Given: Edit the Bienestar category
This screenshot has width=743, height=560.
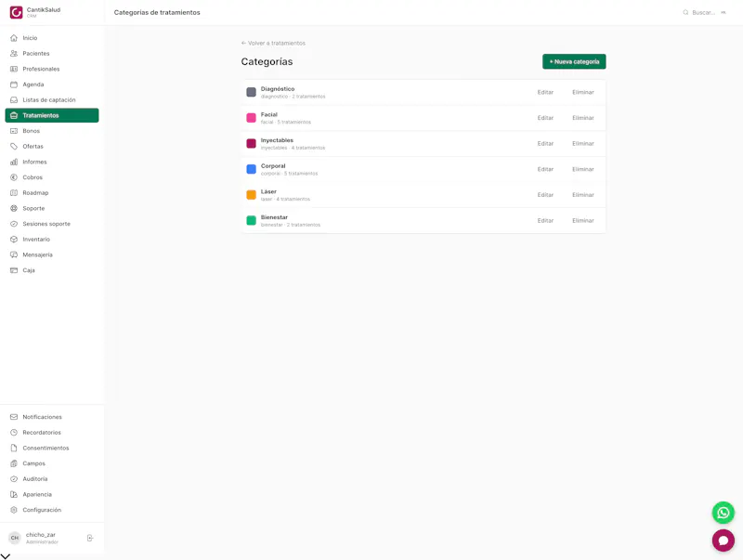Looking at the screenshot, I should coord(545,221).
